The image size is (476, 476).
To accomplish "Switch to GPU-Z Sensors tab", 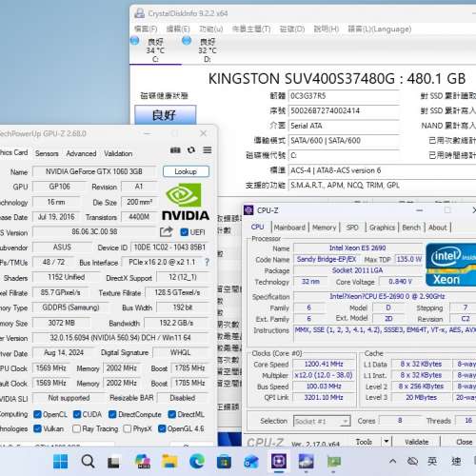I will [x=47, y=153].
